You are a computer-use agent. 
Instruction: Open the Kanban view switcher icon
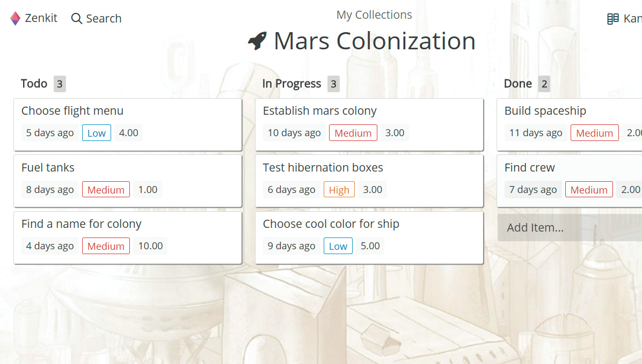(612, 19)
